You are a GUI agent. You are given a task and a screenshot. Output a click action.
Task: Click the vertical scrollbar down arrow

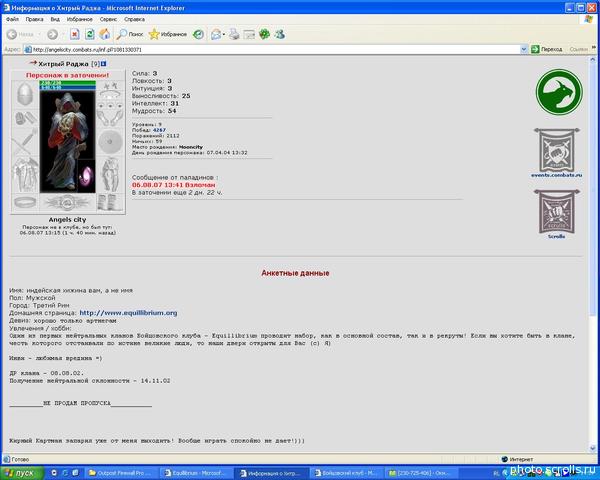click(x=593, y=448)
